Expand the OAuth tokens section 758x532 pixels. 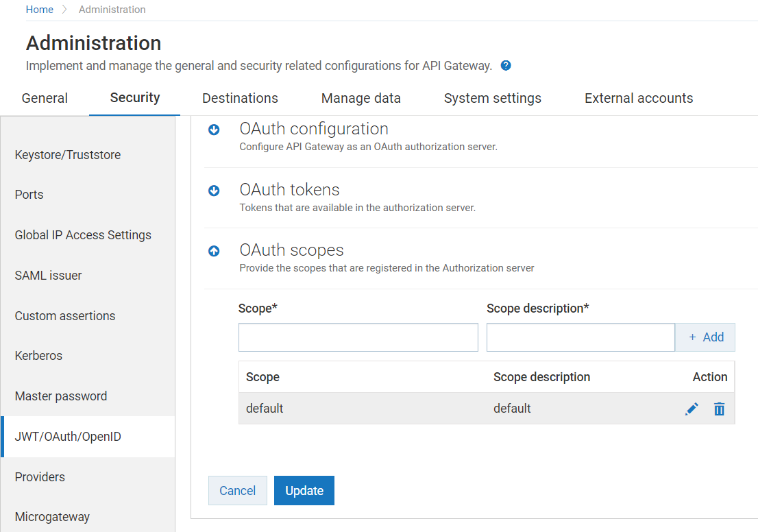[214, 191]
